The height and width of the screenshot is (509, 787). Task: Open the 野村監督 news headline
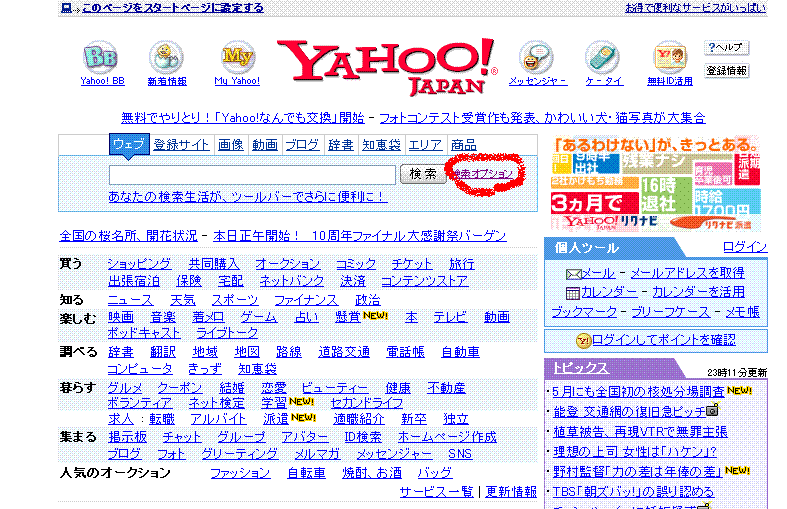pyautogui.click(x=637, y=472)
